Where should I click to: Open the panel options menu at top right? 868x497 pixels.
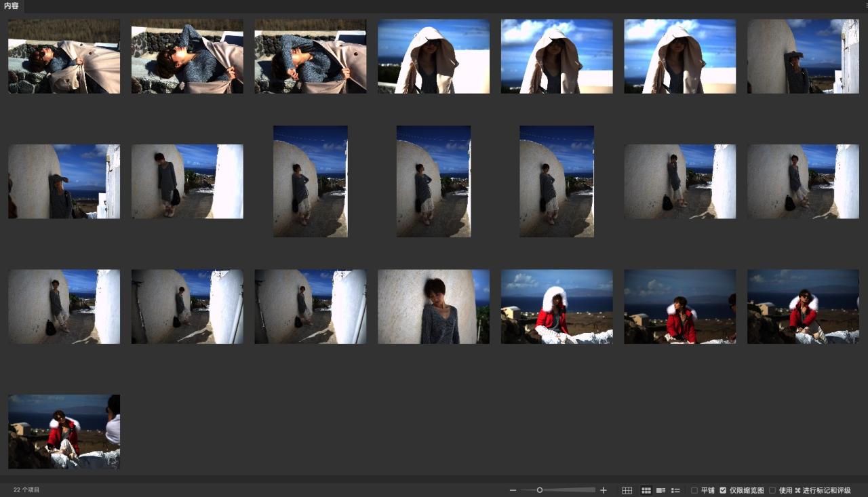point(865,5)
